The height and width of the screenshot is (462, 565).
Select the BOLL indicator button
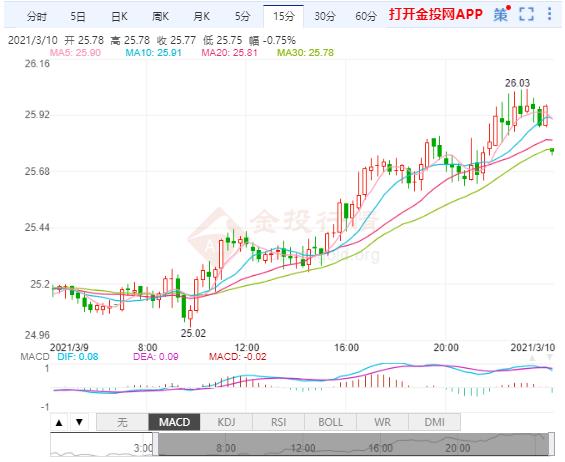[x=330, y=422]
